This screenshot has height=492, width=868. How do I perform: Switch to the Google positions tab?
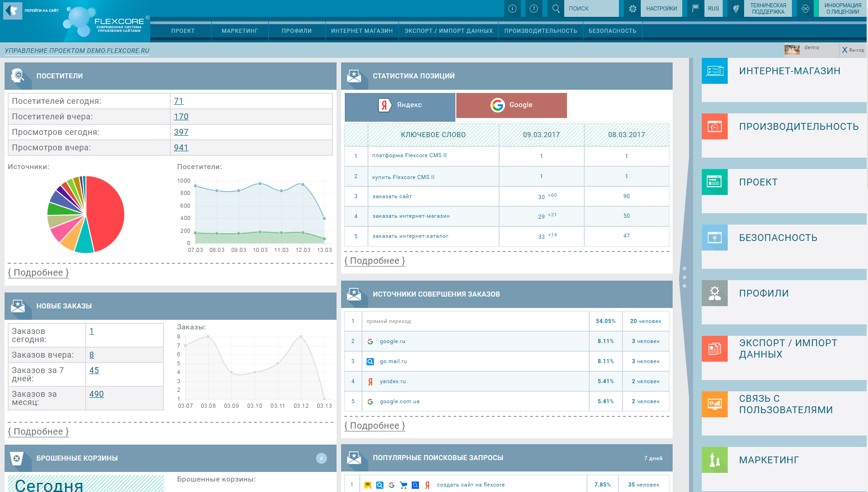(x=511, y=105)
